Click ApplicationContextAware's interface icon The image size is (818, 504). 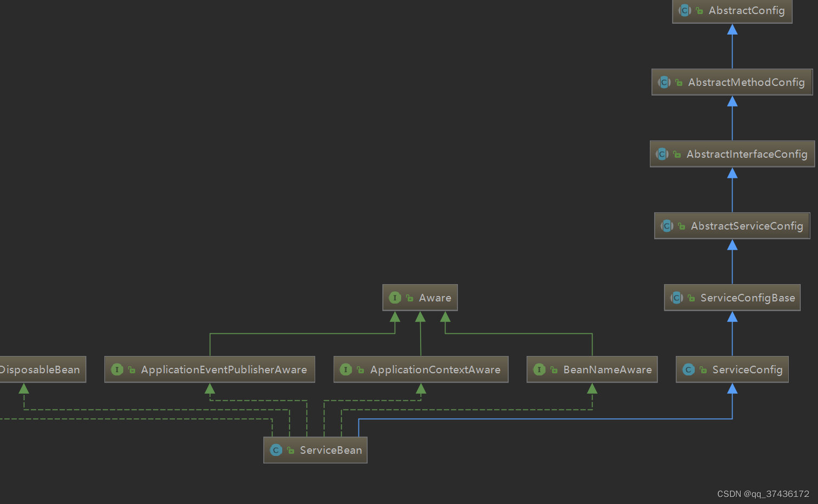click(x=346, y=369)
